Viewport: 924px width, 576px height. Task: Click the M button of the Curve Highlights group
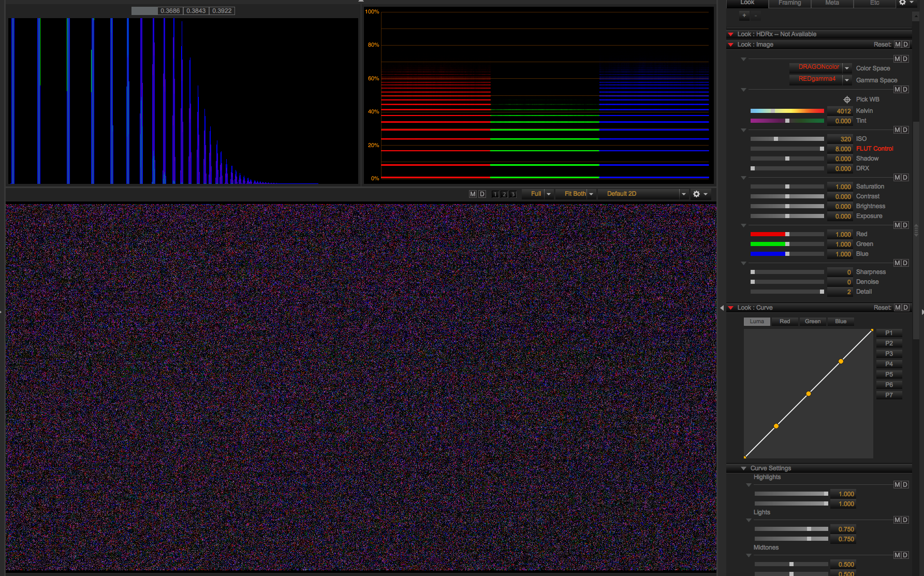898,485
